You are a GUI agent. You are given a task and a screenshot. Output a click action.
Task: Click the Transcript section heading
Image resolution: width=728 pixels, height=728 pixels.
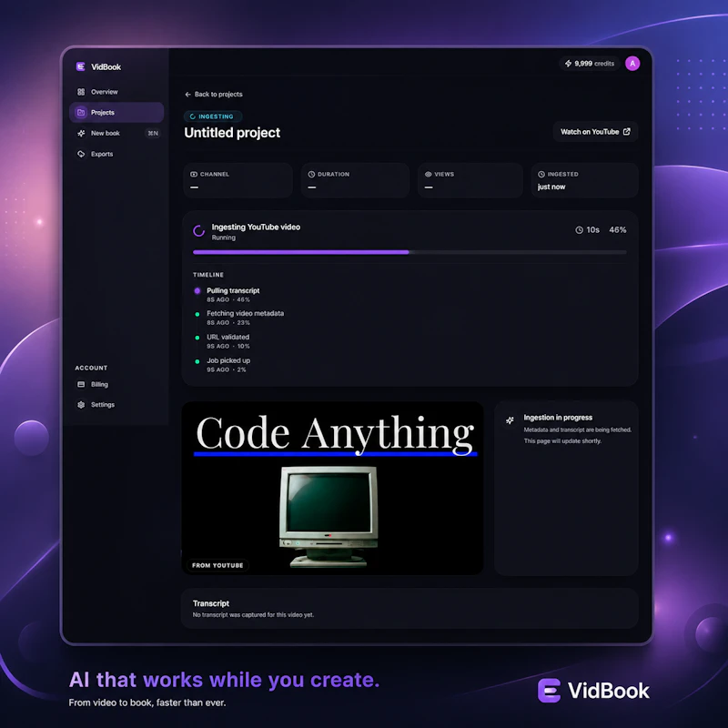[211, 603]
